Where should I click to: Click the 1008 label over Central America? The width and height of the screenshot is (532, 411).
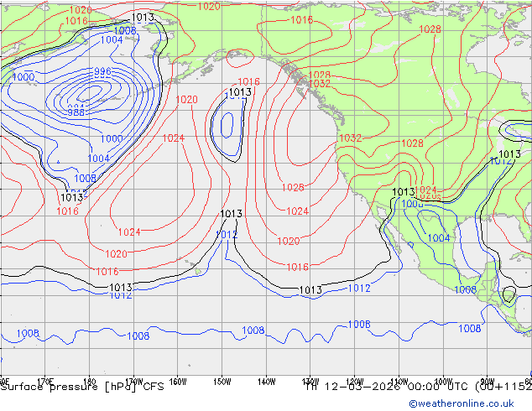tap(465, 289)
